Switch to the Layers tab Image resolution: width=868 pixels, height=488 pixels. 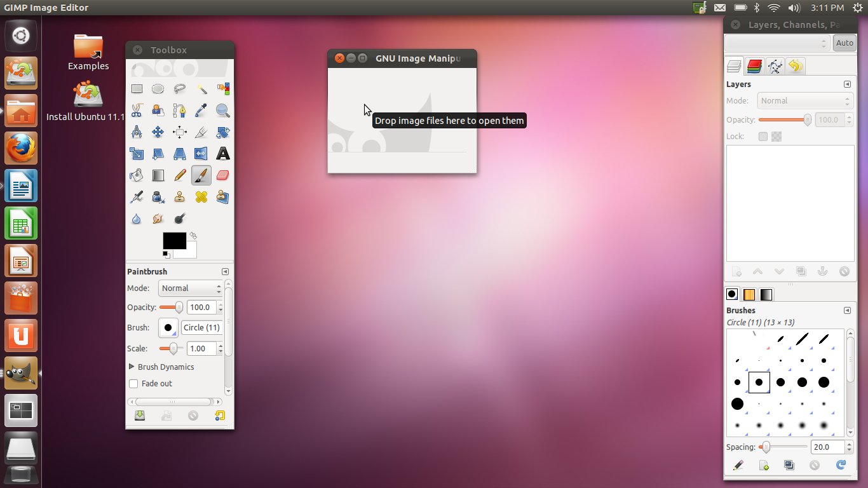coord(735,66)
